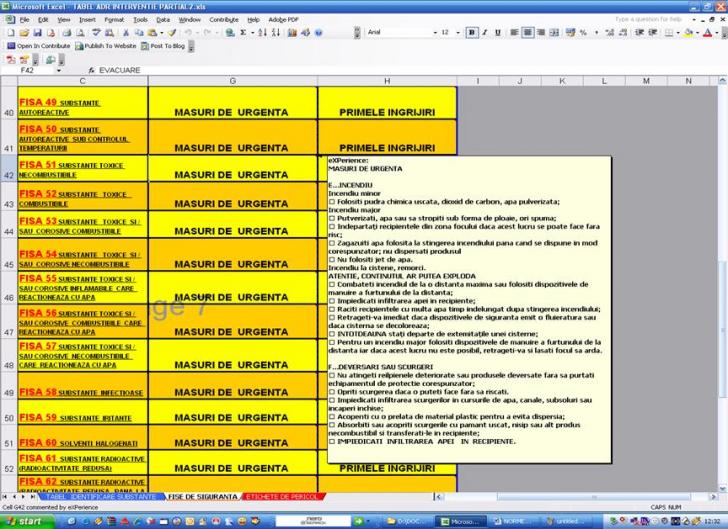Create a new blank workbook
This screenshot has height=529, width=728.
coord(11,33)
